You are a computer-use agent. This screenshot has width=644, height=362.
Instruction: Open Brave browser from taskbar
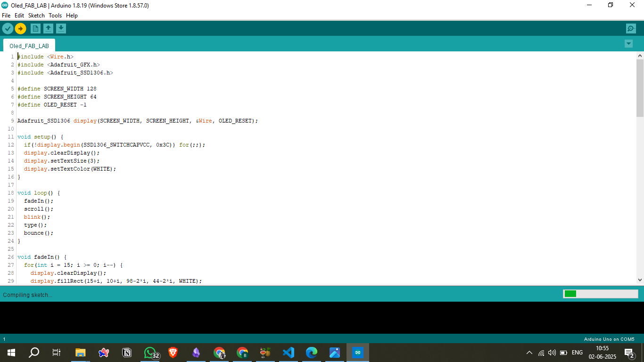point(173,353)
